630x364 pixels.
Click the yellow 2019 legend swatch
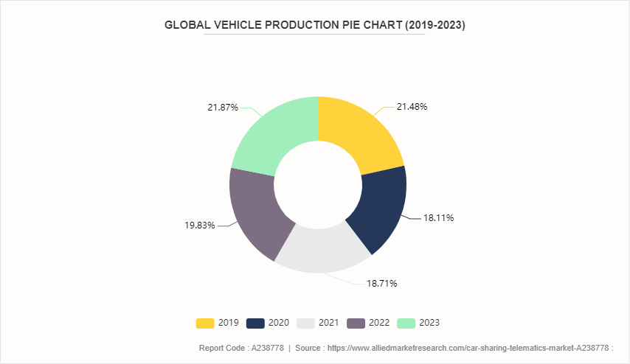[205, 323]
